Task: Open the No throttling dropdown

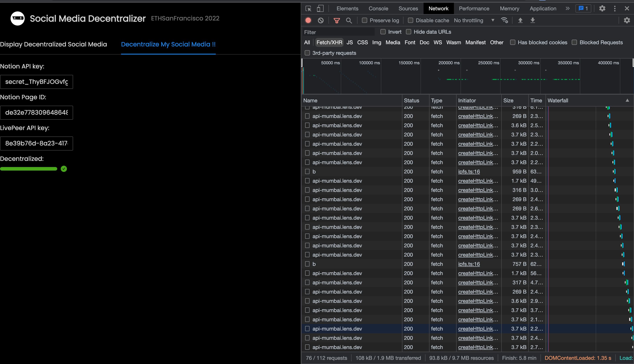Action: [474, 20]
